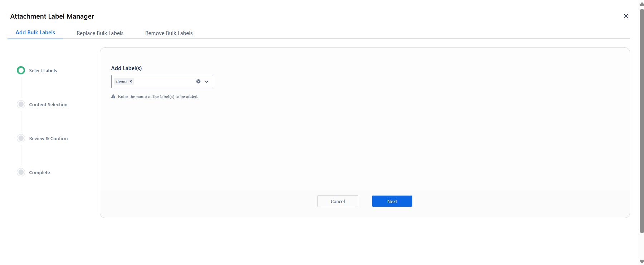Screen dimensions: 644x265
Task: Select the Select Labels step circle
Action: point(21,70)
